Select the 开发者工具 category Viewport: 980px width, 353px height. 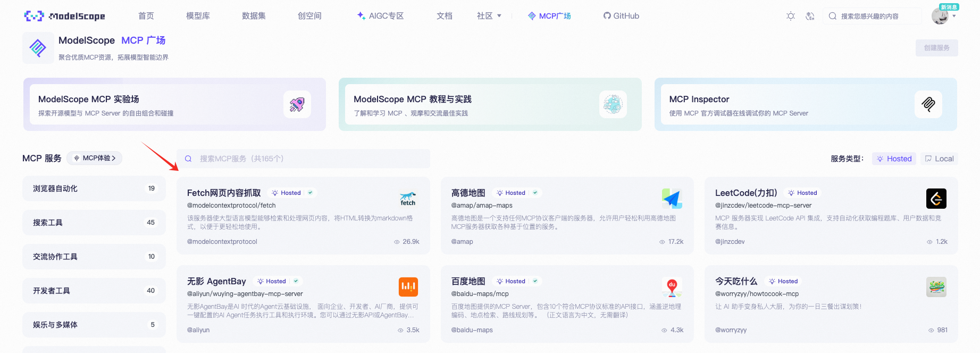pos(94,291)
